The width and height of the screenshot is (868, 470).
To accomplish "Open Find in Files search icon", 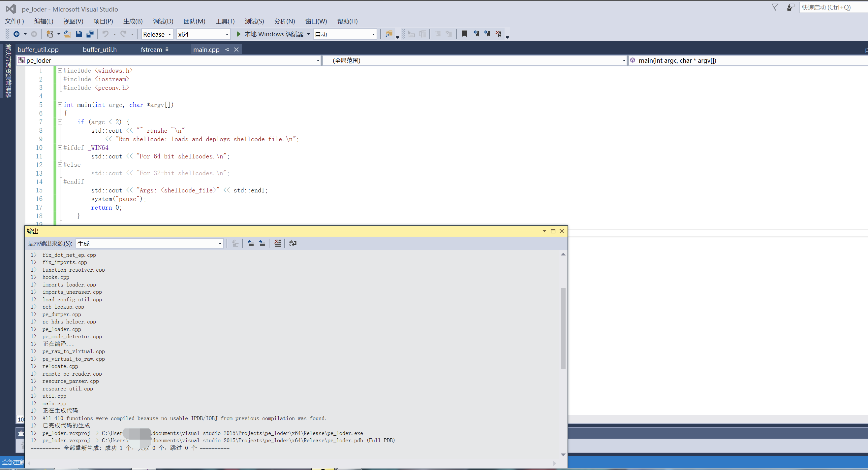I will click(389, 34).
